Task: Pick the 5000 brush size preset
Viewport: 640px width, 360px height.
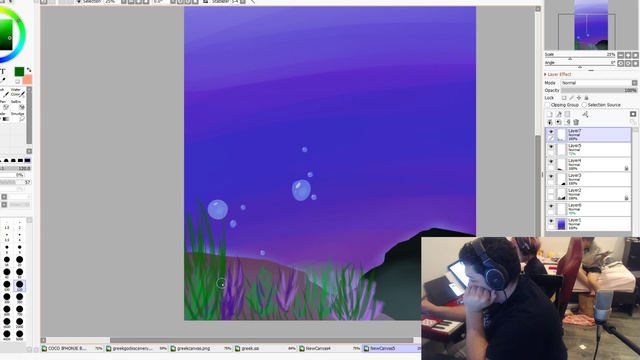Action: coord(20,335)
